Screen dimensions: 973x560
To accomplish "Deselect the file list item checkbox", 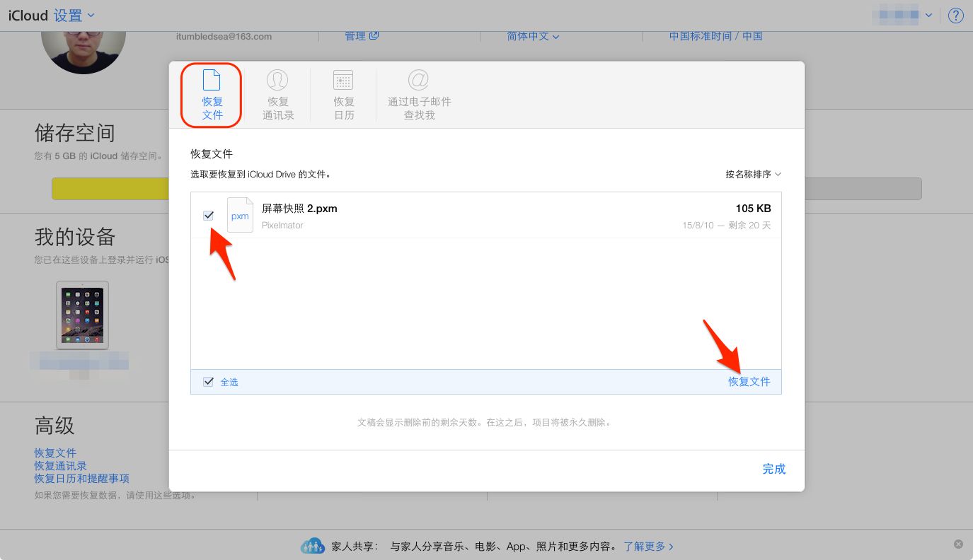I will click(208, 215).
